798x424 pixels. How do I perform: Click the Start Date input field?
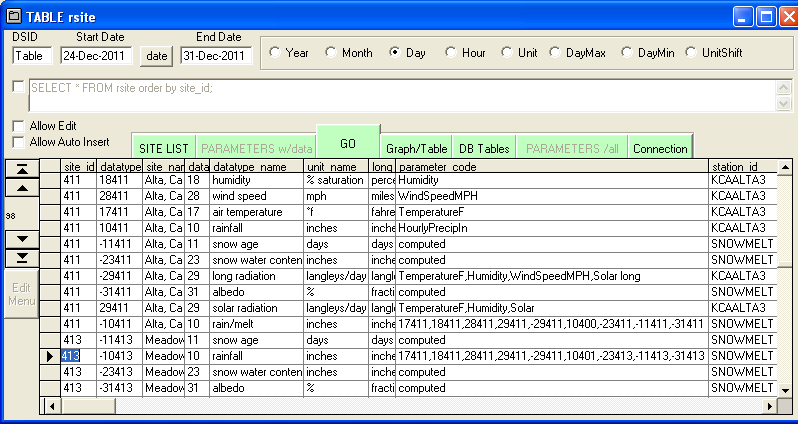98,56
